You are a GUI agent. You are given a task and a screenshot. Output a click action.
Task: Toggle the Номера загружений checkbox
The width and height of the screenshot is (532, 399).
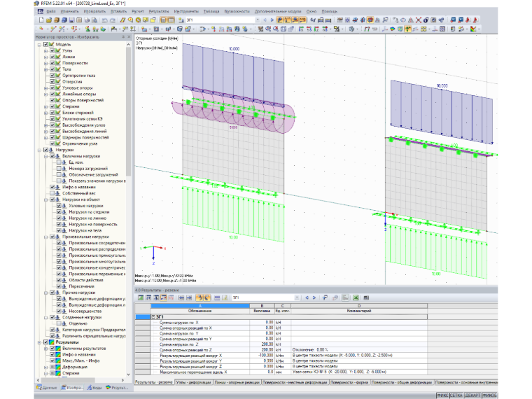coord(59,168)
